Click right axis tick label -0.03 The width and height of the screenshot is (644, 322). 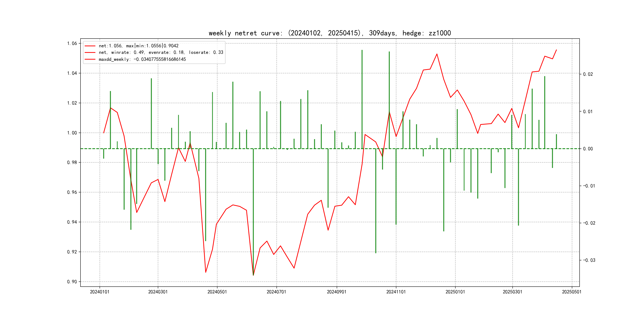(589, 260)
